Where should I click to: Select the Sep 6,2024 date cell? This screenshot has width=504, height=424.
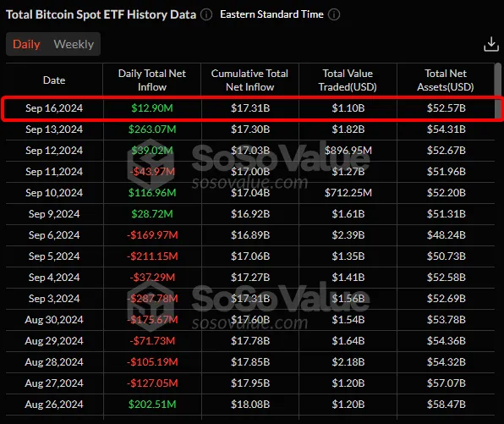click(54, 235)
